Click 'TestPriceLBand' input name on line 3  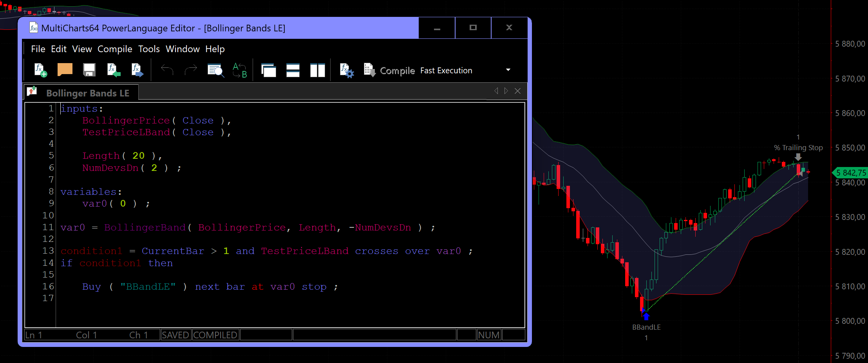click(126, 132)
